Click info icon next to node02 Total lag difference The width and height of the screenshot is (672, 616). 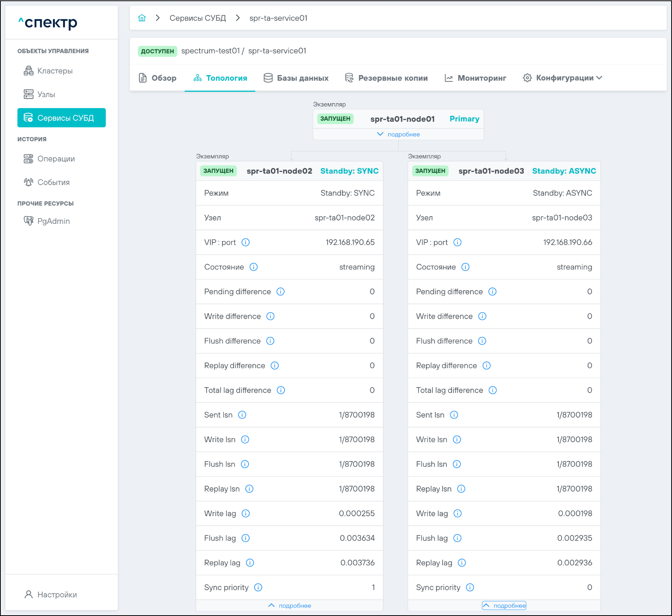(281, 390)
